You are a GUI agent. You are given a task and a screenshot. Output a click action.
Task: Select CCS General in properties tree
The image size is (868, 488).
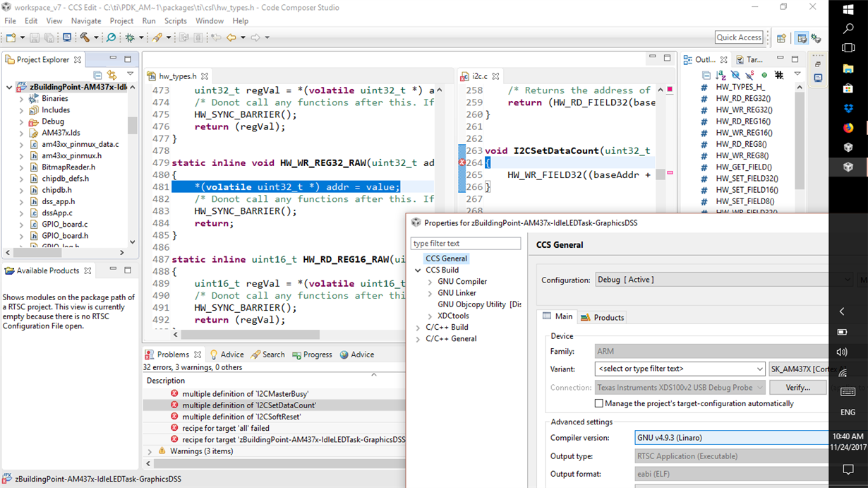click(x=446, y=258)
